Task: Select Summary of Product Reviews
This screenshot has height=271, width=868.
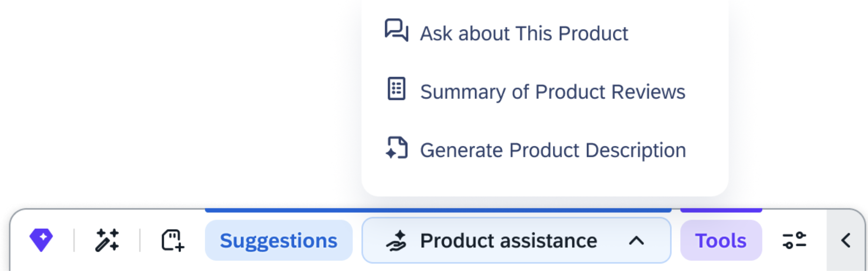Action: (552, 92)
